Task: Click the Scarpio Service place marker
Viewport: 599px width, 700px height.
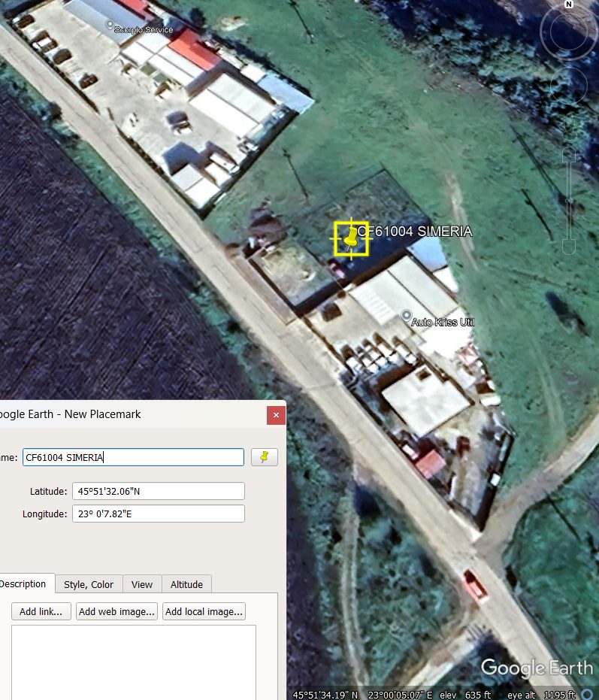Action: [x=110, y=24]
